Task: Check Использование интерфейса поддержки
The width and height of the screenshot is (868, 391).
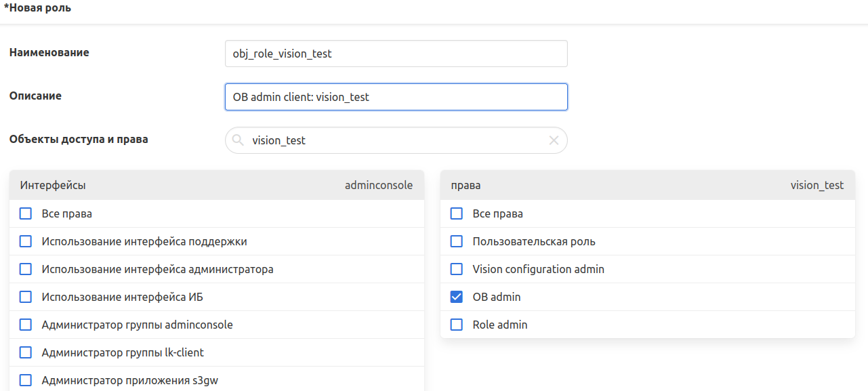Action: click(x=26, y=241)
